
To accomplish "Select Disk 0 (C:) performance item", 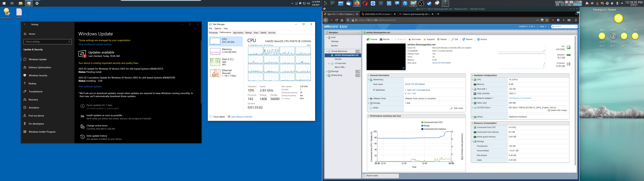I will 226,62.
